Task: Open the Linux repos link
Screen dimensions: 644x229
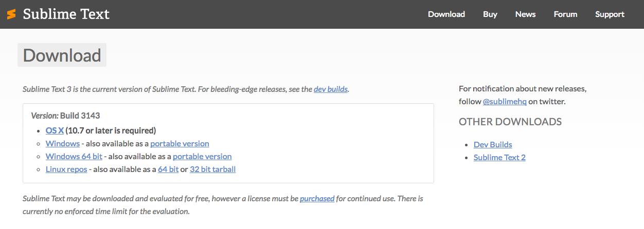Action: coord(66,169)
